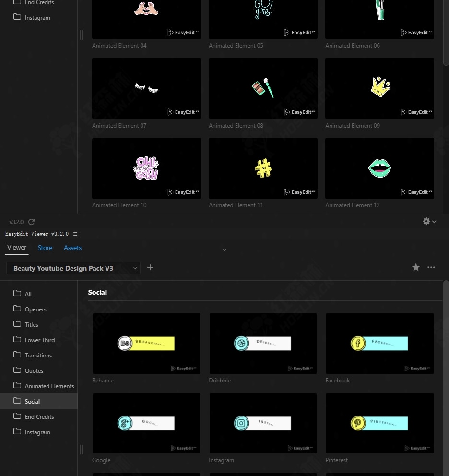Switch to the Viewer tab
This screenshot has height=476, width=449.
(x=17, y=248)
